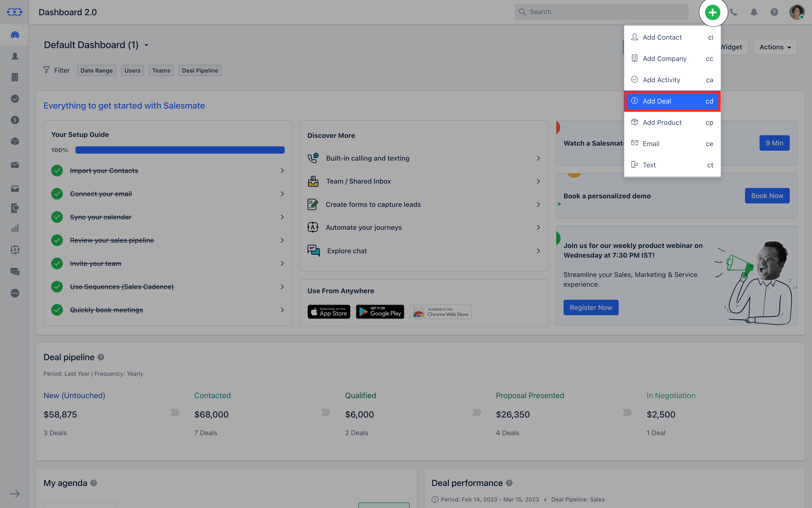Click the Chrome Web Store badge
812x508 pixels.
click(441, 312)
